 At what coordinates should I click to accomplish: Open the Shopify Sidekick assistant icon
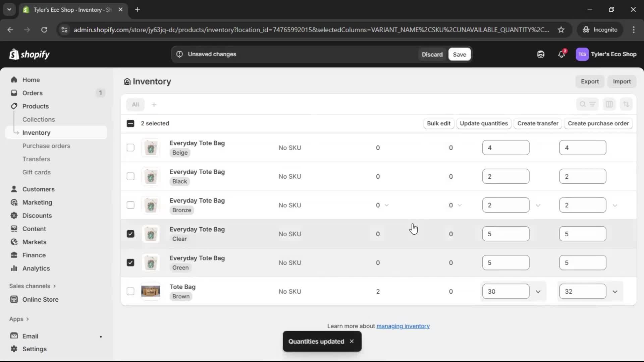click(541, 54)
